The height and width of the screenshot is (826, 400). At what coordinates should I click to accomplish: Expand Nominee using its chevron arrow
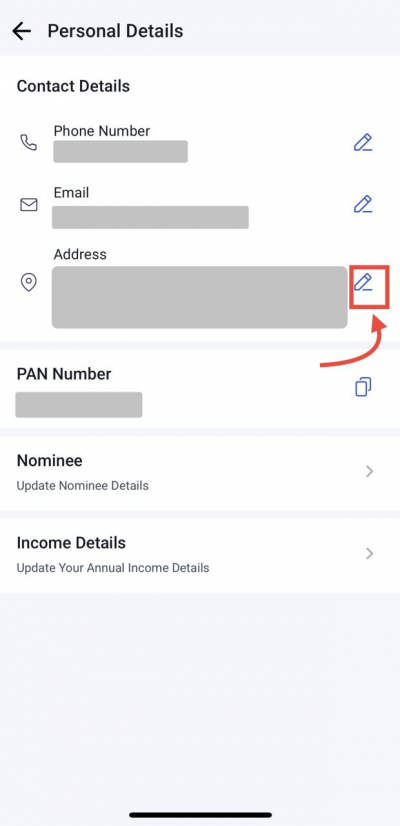click(369, 471)
